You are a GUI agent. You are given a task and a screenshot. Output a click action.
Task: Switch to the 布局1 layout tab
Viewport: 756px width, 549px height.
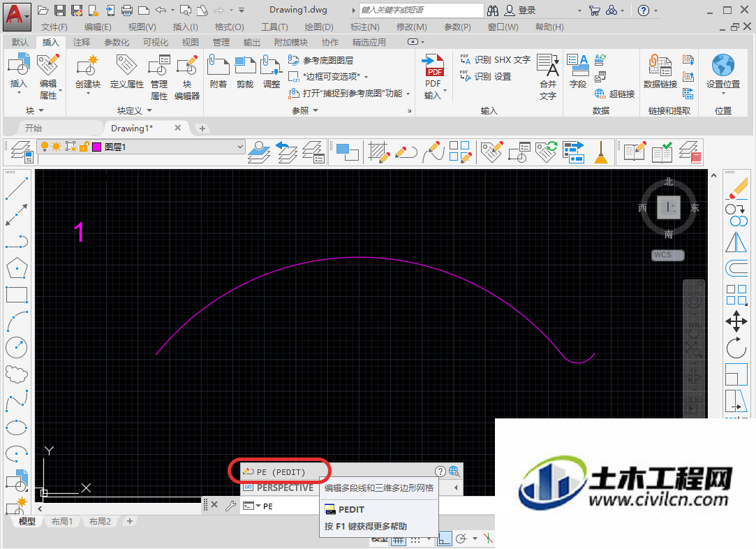click(62, 522)
